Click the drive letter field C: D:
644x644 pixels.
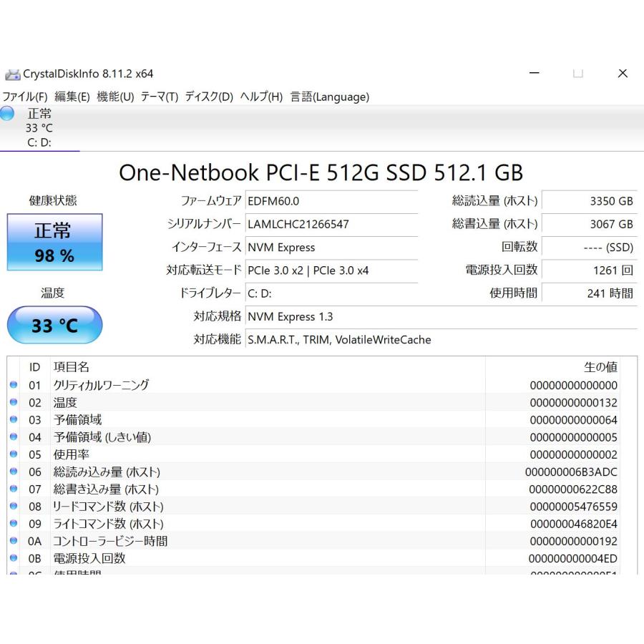point(331,293)
